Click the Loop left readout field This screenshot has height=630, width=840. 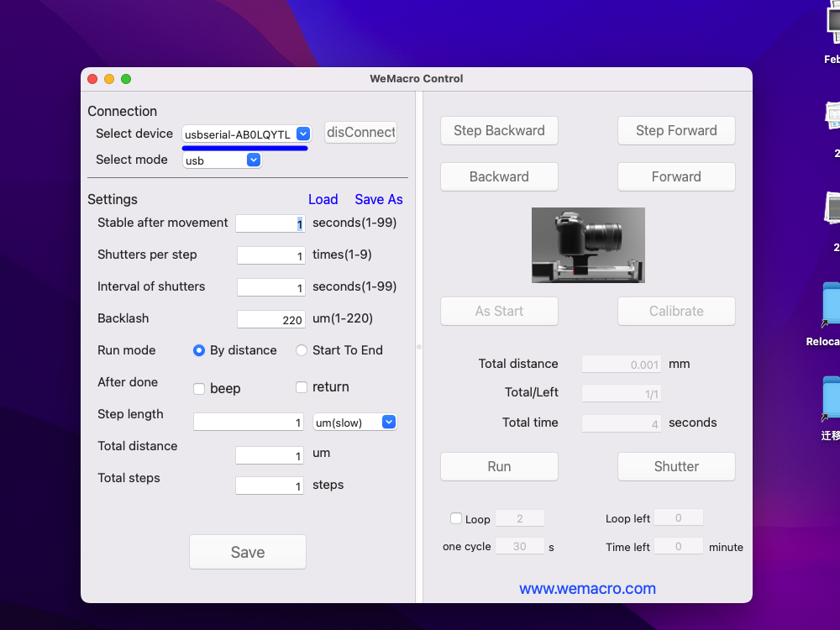678,517
